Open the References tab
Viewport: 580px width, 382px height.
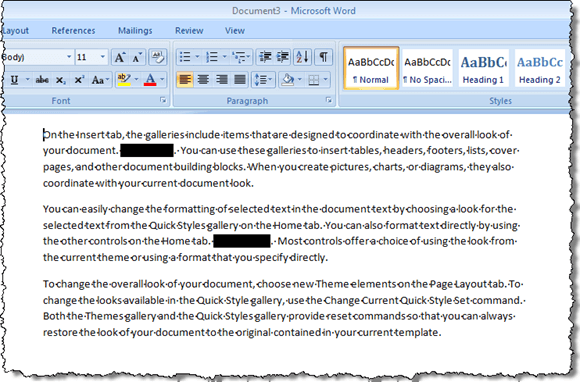[x=73, y=31]
